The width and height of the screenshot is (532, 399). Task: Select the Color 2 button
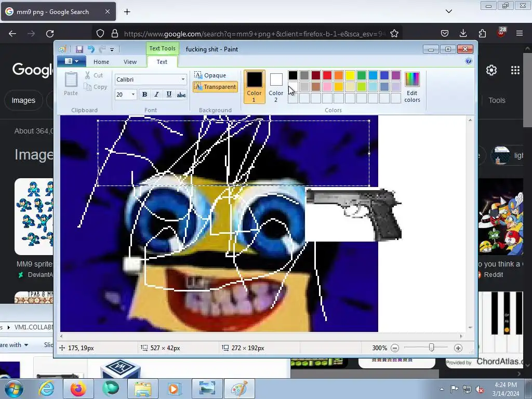[x=276, y=87]
